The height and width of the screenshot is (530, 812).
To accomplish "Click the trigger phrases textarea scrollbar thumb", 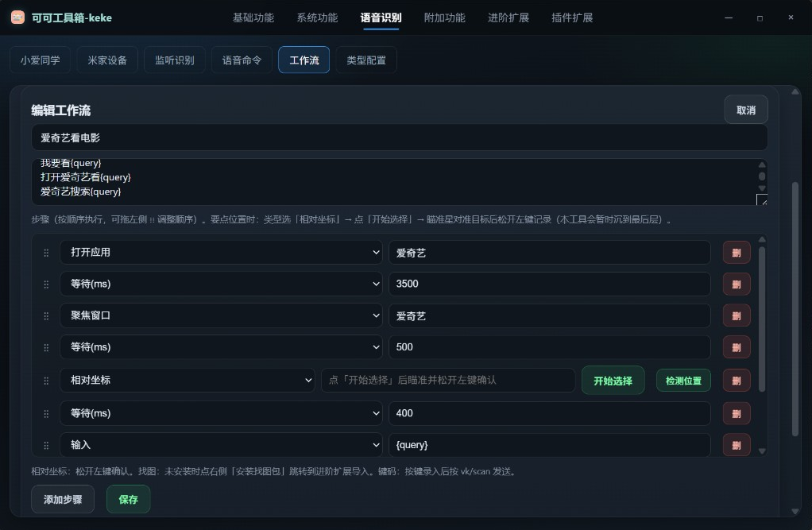I will point(762,176).
